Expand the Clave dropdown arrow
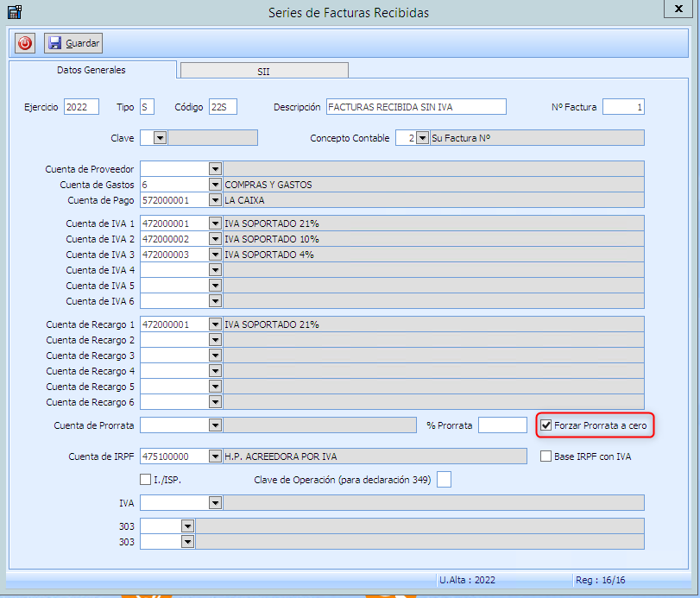The height and width of the screenshot is (598, 700). (160, 138)
